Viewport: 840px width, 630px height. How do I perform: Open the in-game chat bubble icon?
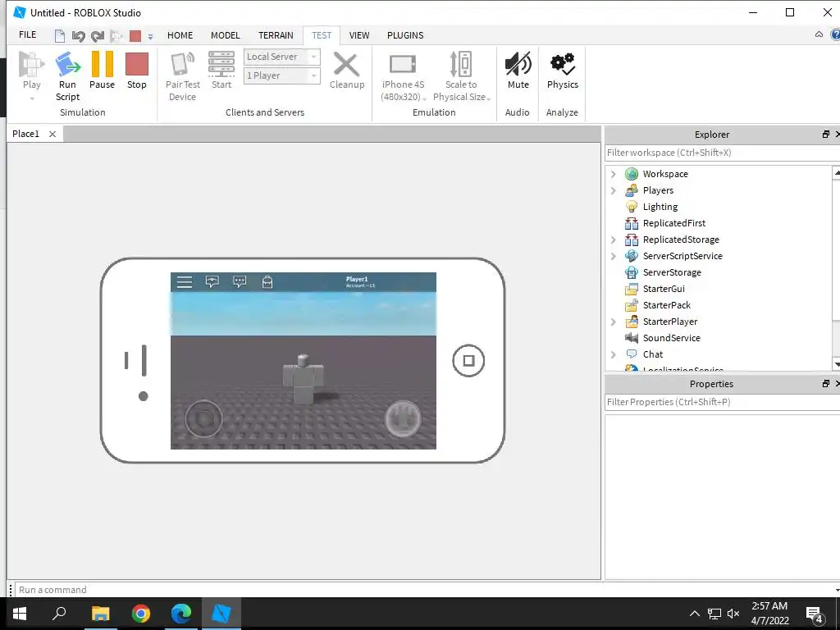point(240,282)
